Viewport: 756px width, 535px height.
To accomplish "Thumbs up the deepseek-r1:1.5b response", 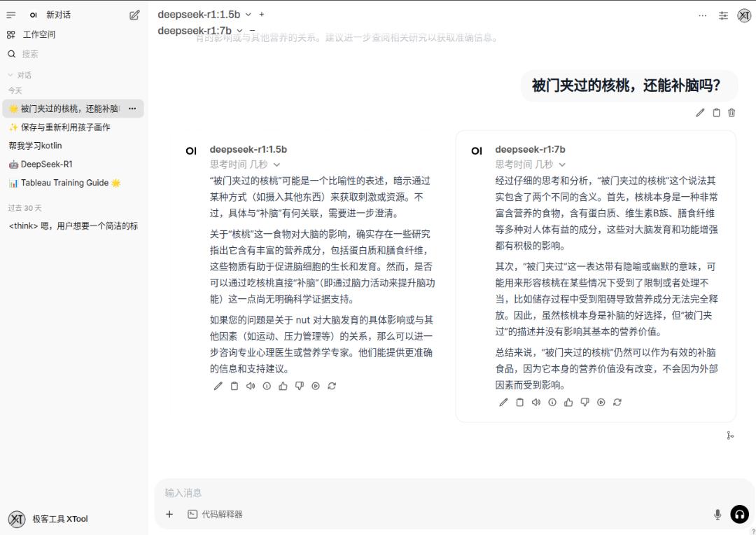I will click(x=283, y=386).
